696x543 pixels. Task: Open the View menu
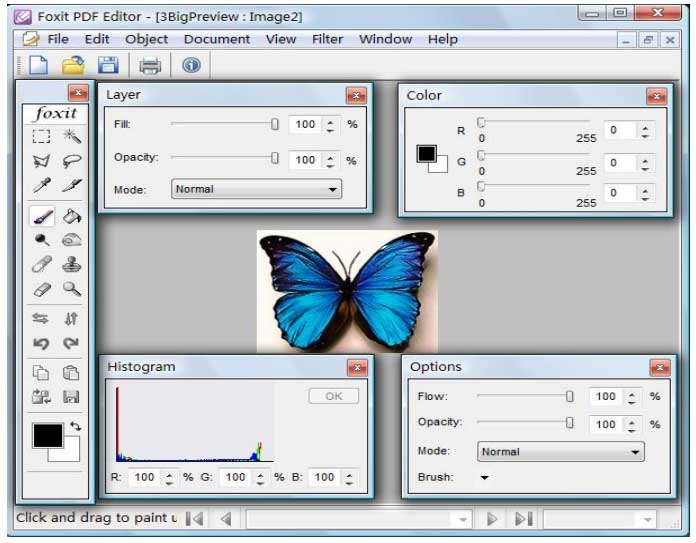click(x=281, y=39)
